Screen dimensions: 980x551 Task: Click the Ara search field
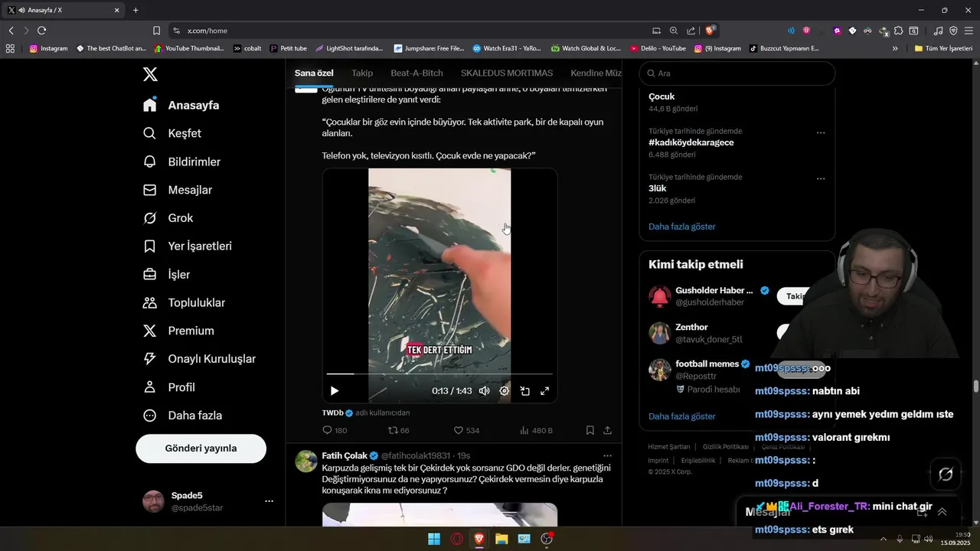737,73
